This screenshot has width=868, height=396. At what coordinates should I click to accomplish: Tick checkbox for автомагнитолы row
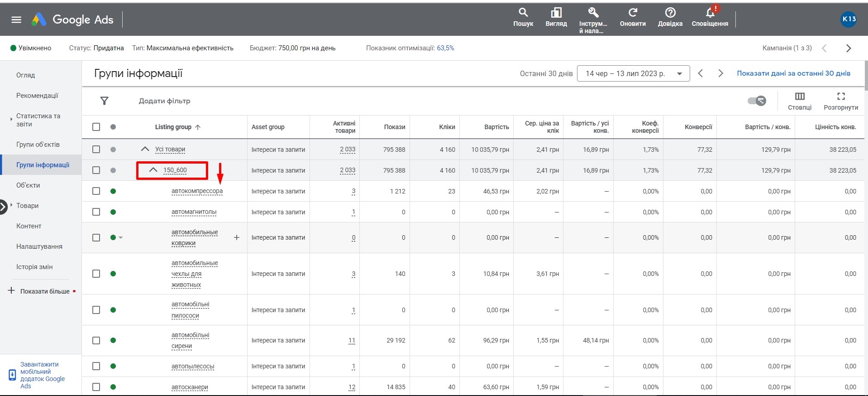coord(96,212)
